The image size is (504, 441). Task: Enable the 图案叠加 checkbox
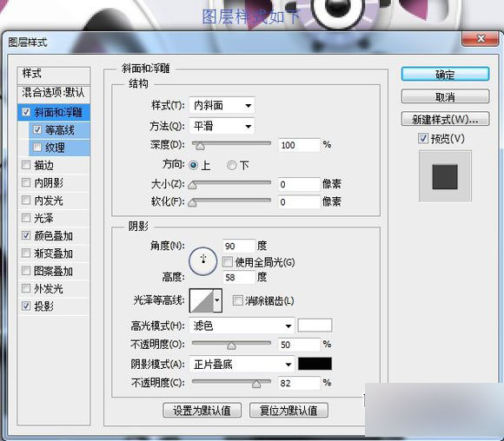[26, 271]
